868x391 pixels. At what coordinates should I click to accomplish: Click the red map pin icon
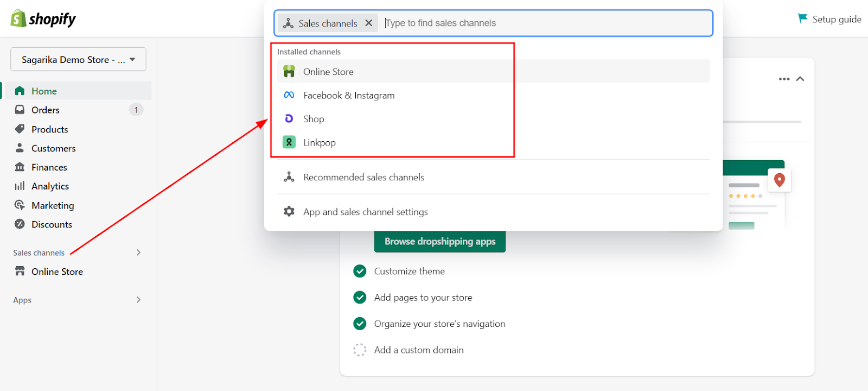(x=780, y=180)
